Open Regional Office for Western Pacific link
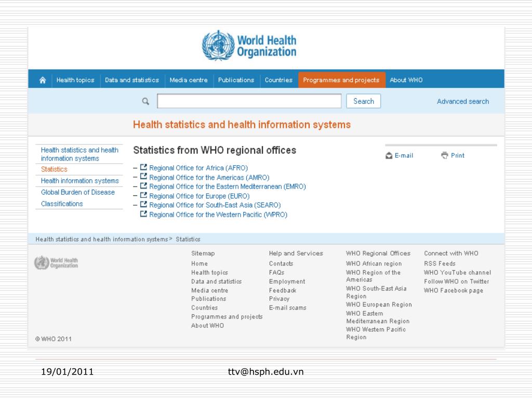 (218, 215)
